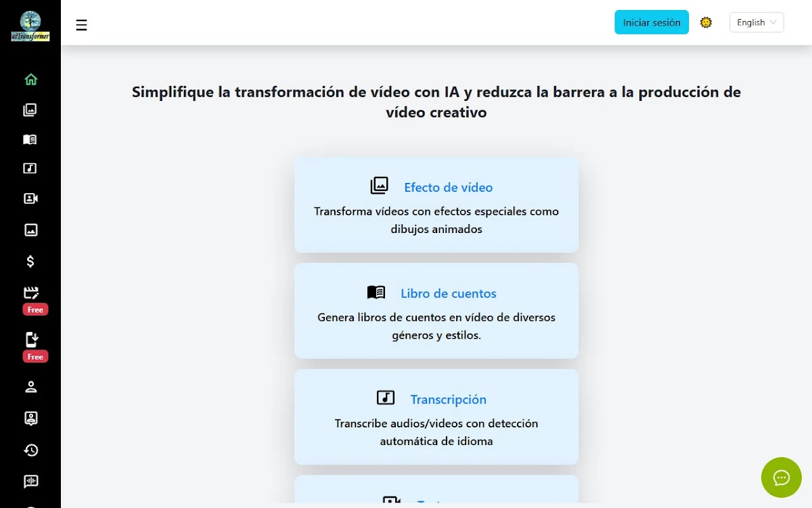The image size is (812, 508).
Task: Open storybook from sidebar book icon
Action: coord(30,140)
